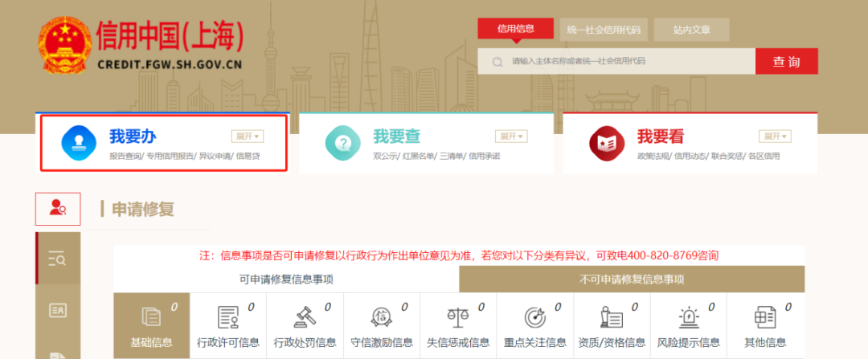Image resolution: width=868 pixels, height=359 pixels.
Task: Click the 报告查询 sub-link text
Action: point(125,157)
